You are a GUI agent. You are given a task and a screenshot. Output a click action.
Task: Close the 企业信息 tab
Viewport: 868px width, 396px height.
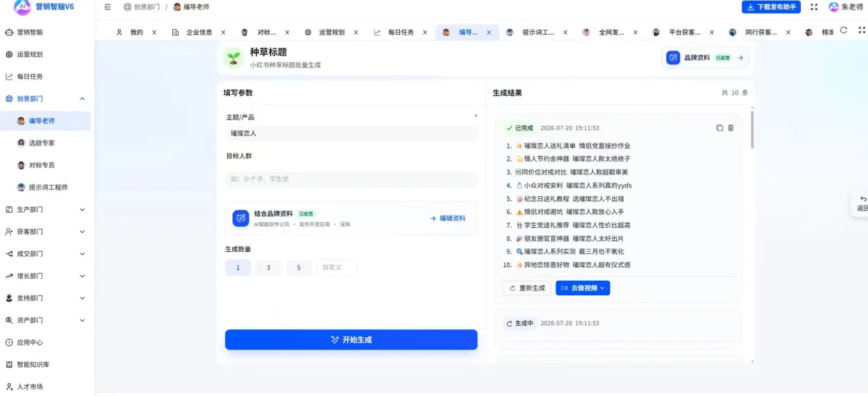(224, 33)
